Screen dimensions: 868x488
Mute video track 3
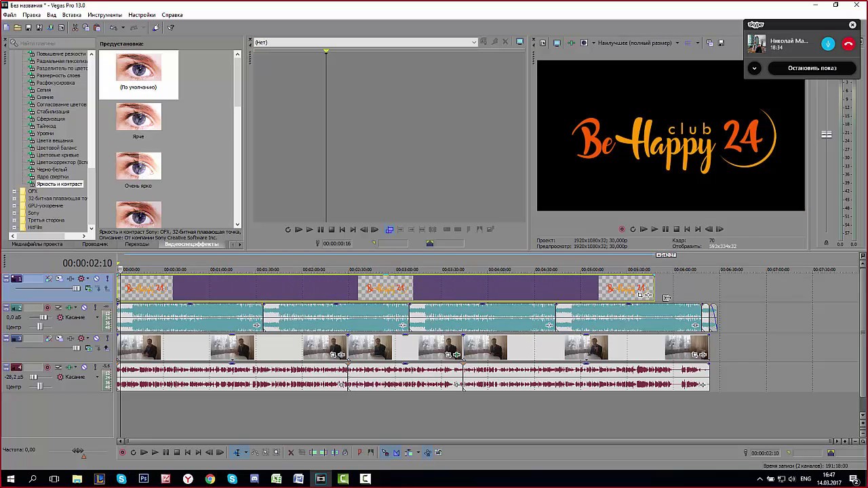96,338
